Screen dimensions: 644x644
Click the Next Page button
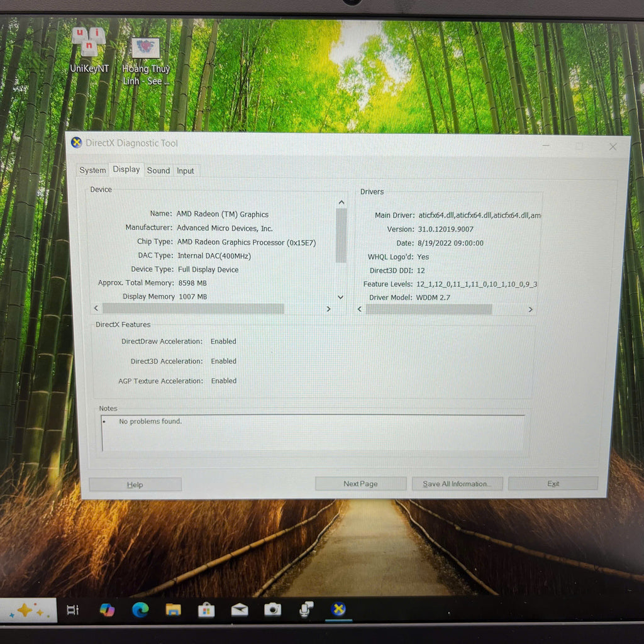[x=360, y=484]
